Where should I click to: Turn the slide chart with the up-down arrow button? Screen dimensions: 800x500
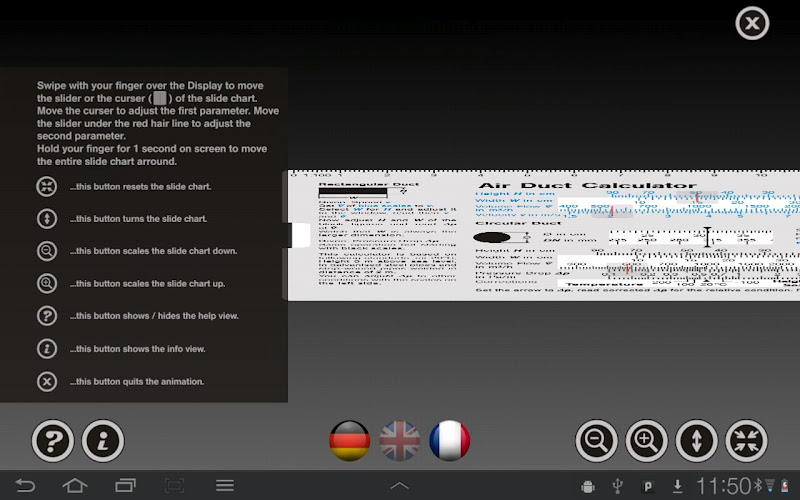(696, 441)
